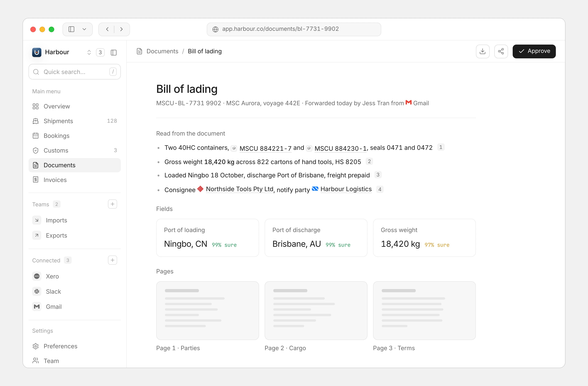Open the Xero integration
The image size is (588, 386).
75,276
